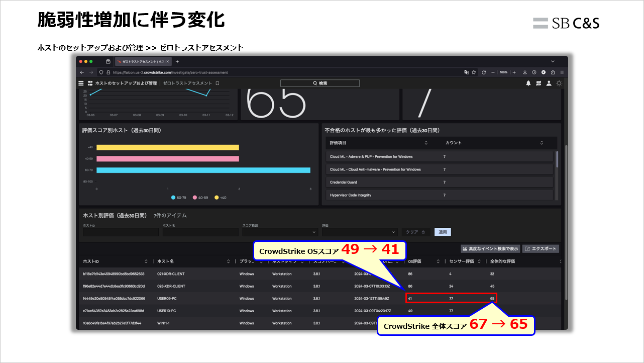This screenshot has width=644, height=363.
Task: Click the star bookmark icon in the address bar
Action: pos(473,72)
